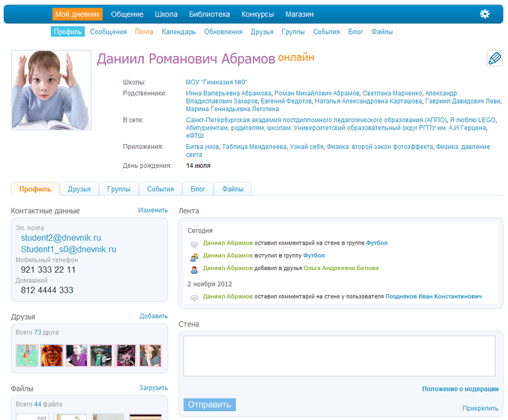Click mobile number 921 333 22 11

[48, 269]
